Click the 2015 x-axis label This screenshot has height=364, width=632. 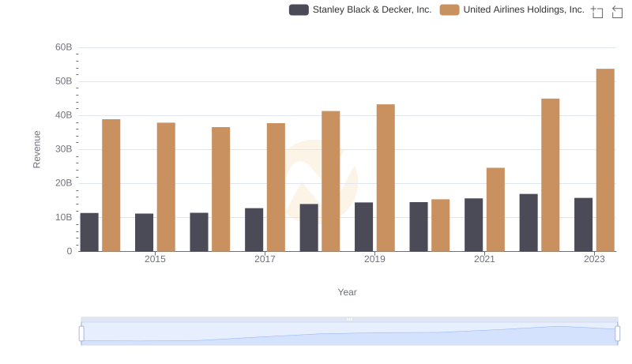[x=155, y=259]
